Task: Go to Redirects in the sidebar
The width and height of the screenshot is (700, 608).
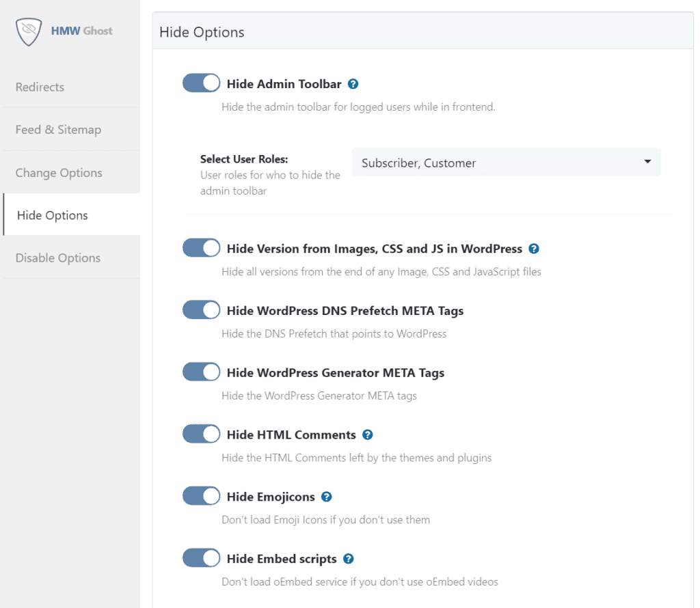Action: point(40,87)
